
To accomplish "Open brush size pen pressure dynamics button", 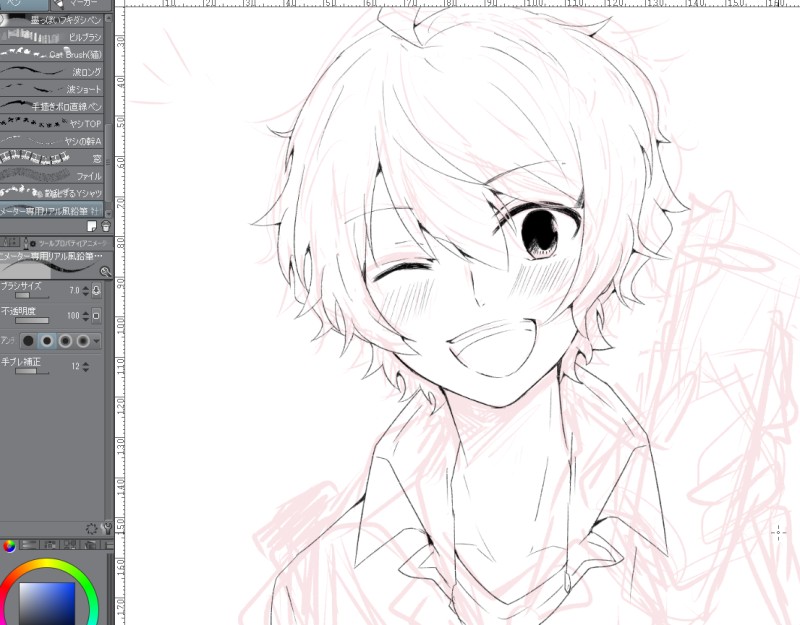I will pos(96,290).
